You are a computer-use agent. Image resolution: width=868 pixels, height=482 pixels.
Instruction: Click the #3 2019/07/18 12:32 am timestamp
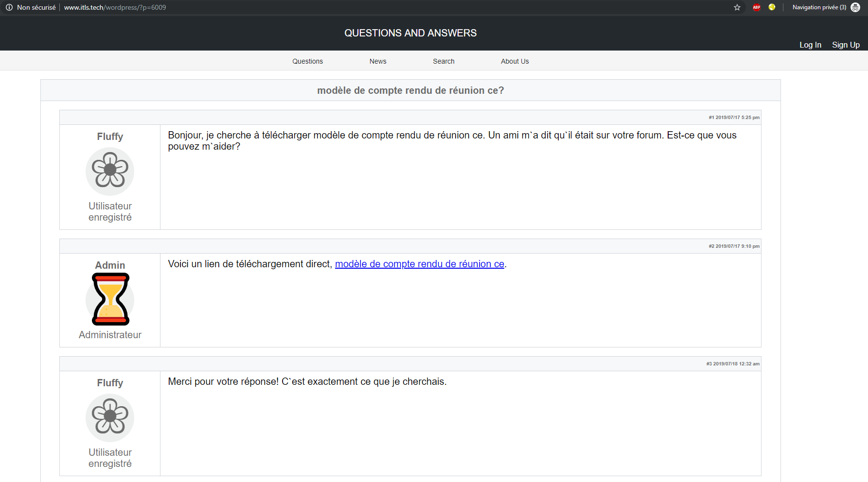[x=733, y=364]
